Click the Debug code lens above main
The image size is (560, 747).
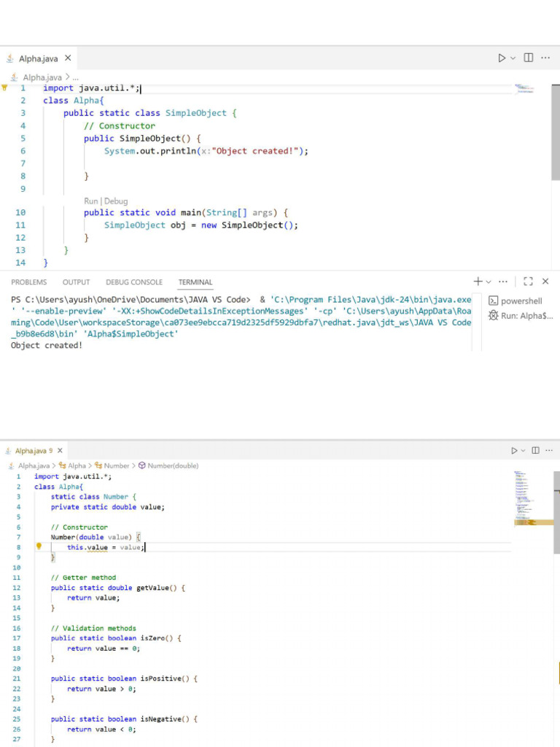coord(116,201)
